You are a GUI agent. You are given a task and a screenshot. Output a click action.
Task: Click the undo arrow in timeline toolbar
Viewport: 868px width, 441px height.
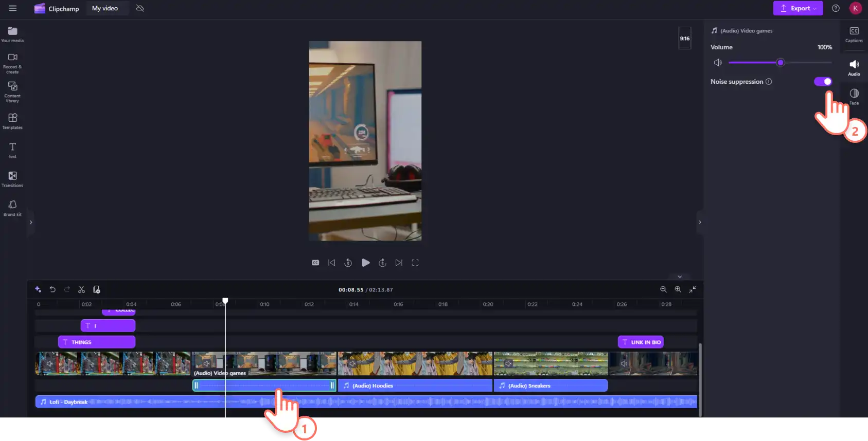[x=52, y=290]
